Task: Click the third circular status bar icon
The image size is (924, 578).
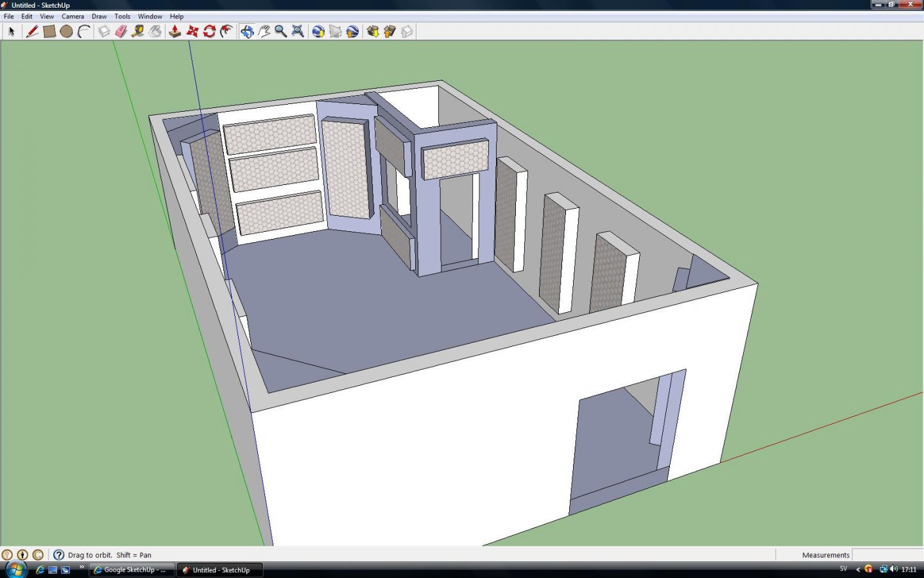Action: (38, 554)
